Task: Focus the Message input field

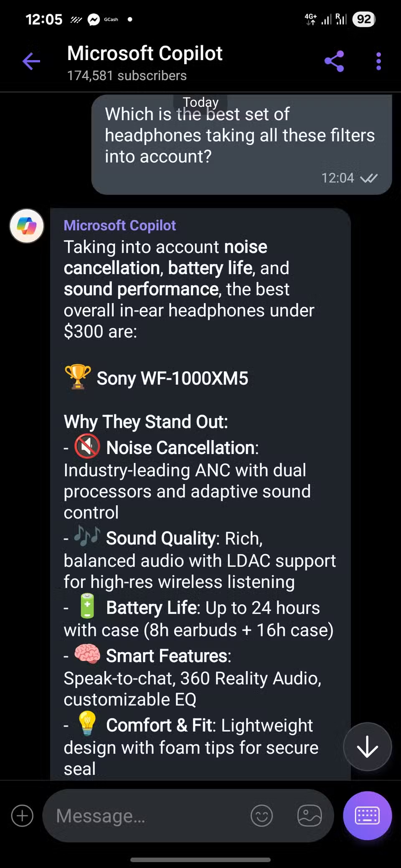Action: [x=146, y=815]
